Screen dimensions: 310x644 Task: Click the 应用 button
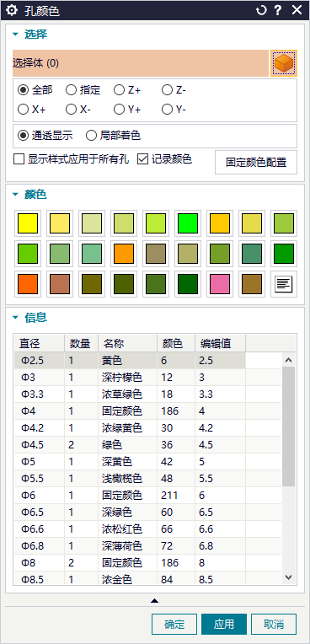pos(224,625)
